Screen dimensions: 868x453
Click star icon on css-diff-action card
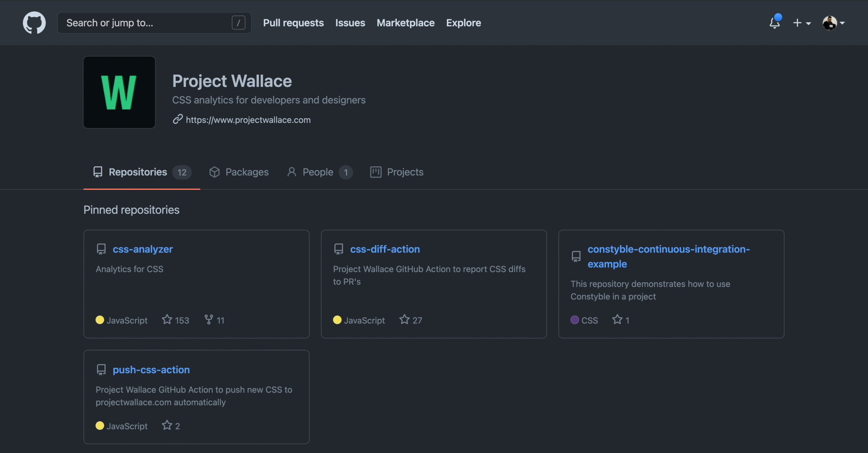tap(404, 319)
